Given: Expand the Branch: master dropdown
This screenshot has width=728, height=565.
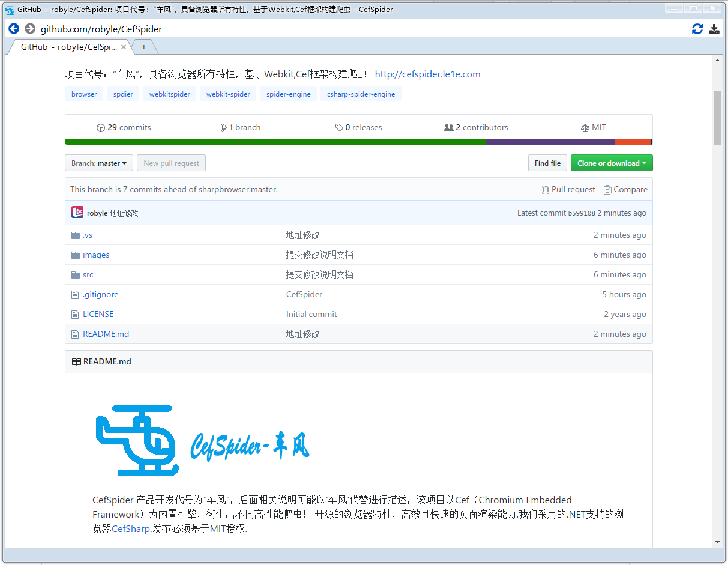Looking at the screenshot, I should click(x=99, y=163).
